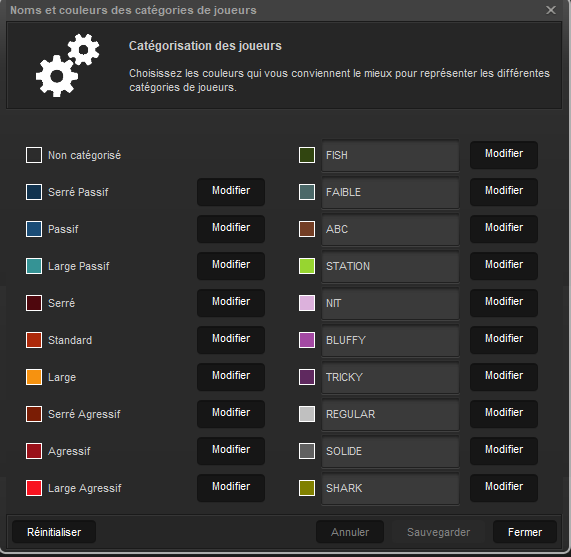This screenshot has width=571, height=557.
Task: Click the Serré Passif dark blue swatch
Action: click(x=34, y=192)
